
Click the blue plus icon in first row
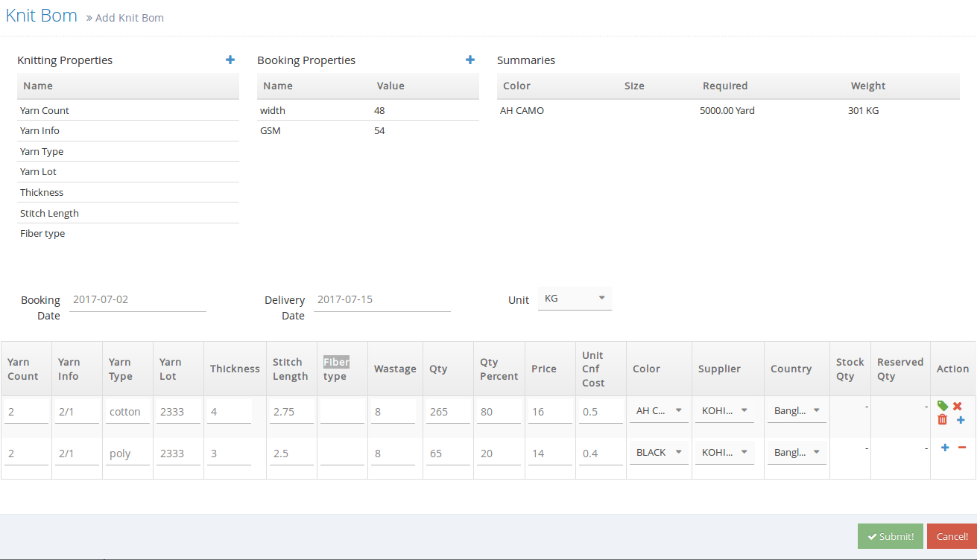point(961,420)
